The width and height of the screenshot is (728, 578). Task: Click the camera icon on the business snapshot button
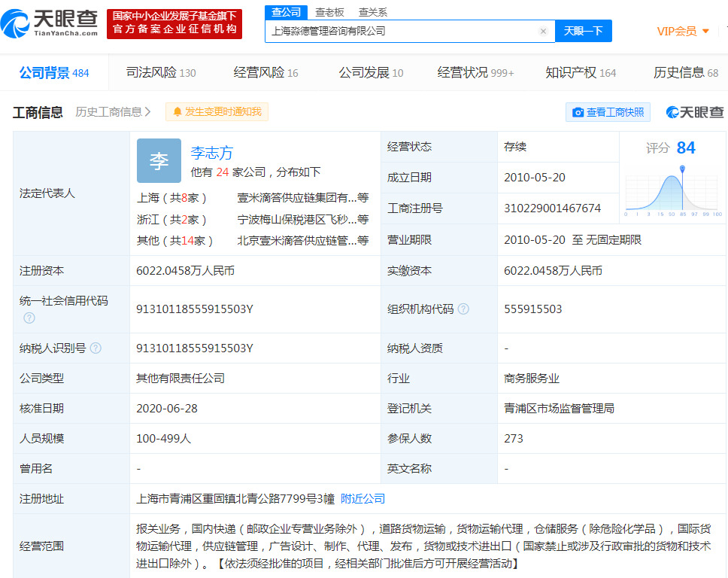(x=578, y=112)
